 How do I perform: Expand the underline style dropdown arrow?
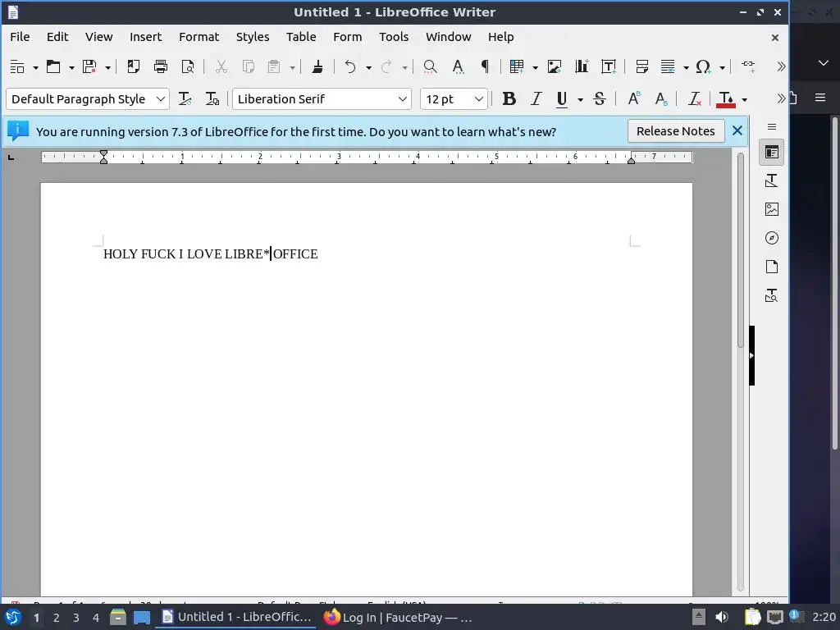coord(580,99)
